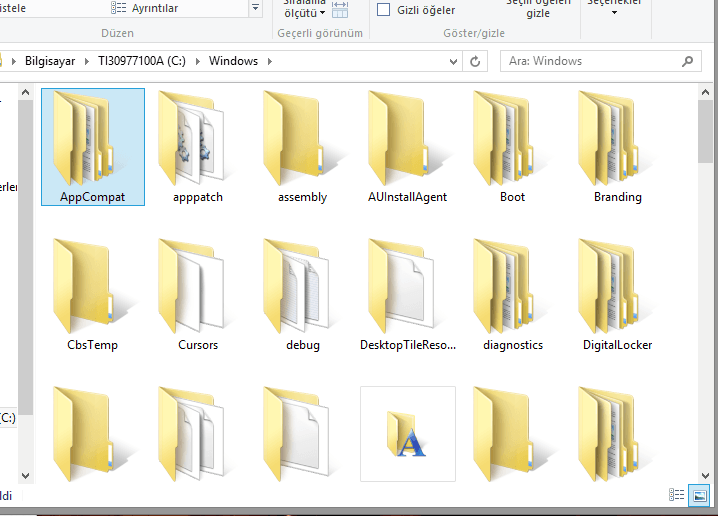Click Bilgisayar in the address bar
Screen dimensions: 718x516
pyautogui.click(x=52, y=61)
